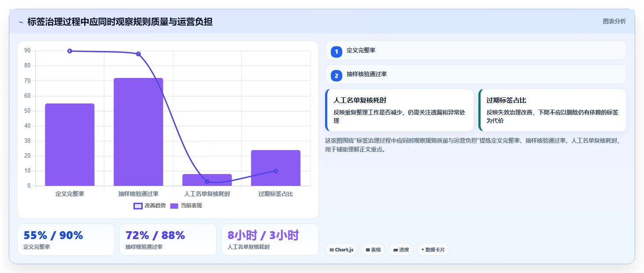Click the 72% / 88% stat card
This screenshot has width=644, height=273.
click(168, 240)
